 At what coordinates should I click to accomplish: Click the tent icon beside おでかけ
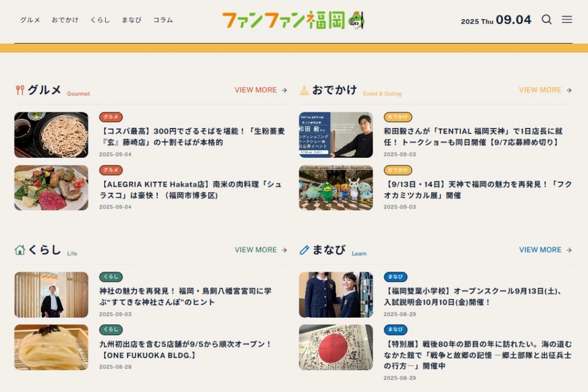304,90
